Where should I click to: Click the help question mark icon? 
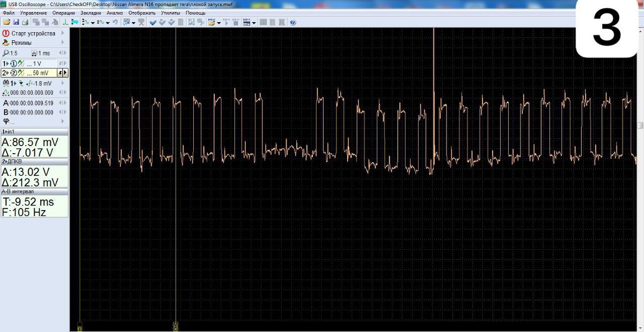pyautogui.click(x=292, y=22)
